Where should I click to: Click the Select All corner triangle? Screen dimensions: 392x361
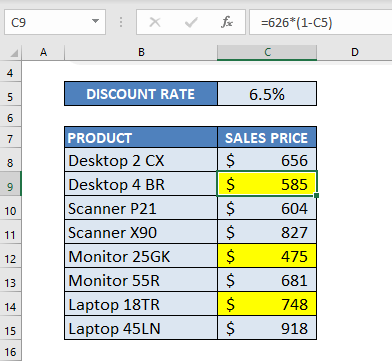(14, 53)
